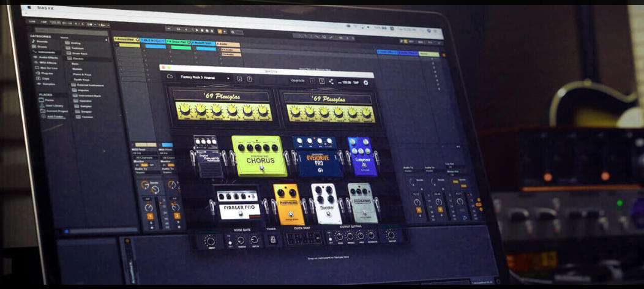Click Add Folder link in Places
The image size is (644, 289).
53,116
